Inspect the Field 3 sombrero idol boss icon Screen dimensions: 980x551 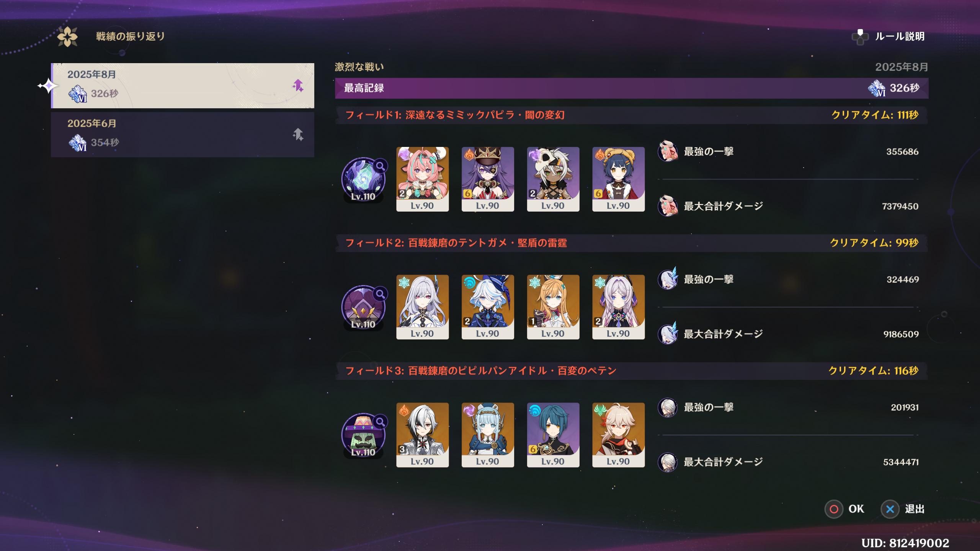[363, 435]
